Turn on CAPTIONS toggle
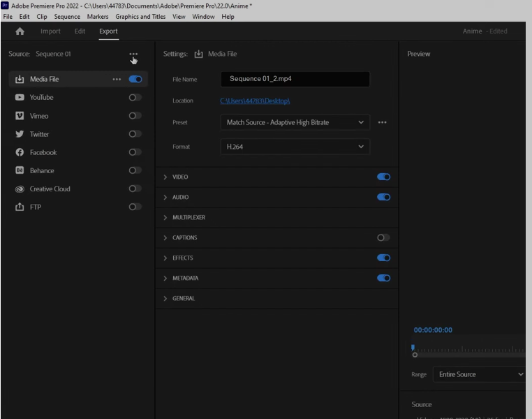The height and width of the screenshot is (419, 532). tap(383, 237)
